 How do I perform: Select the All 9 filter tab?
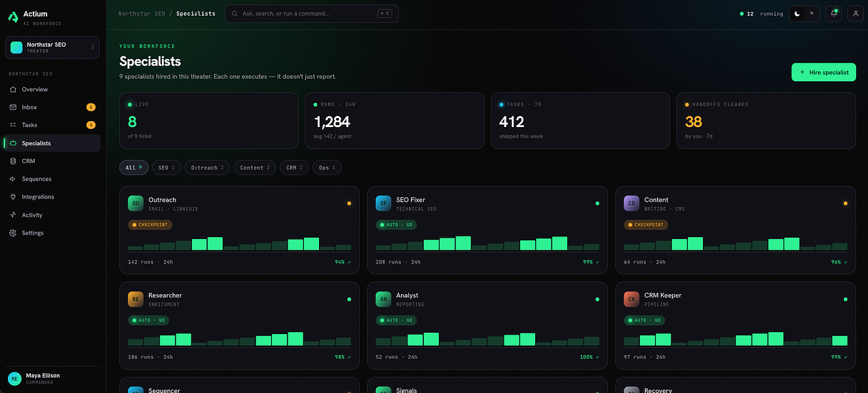pos(134,168)
